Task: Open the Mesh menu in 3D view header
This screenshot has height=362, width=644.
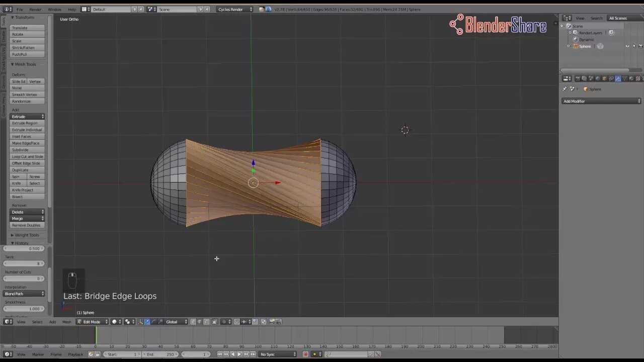Action: tap(66, 322)
